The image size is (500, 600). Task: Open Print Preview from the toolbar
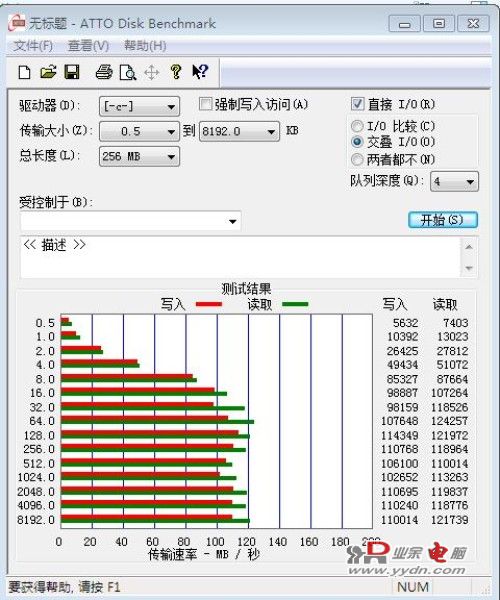(x=128, y=72)
